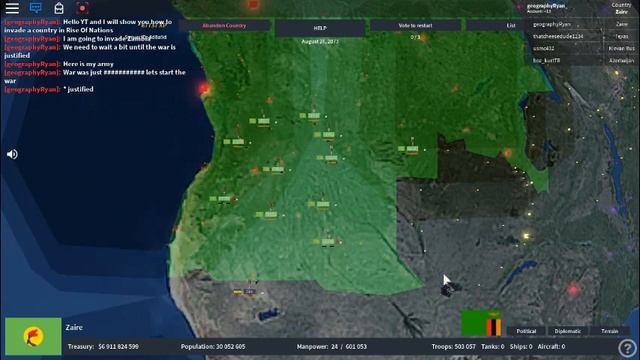This screenshot has width=640, height=360.
Task: Switch to the Diplomatic map mode
Action: [567, 331]
